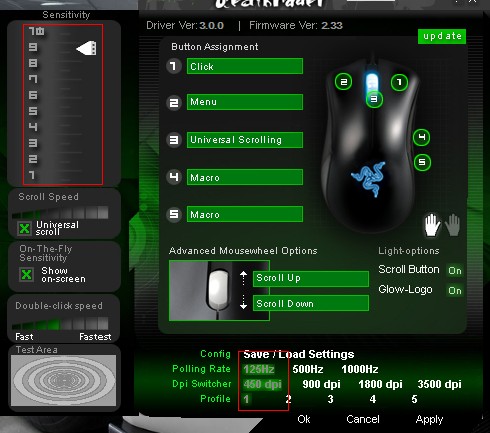Open button 3 Universal Scrolling assignment dropdown

click(245, 140)
